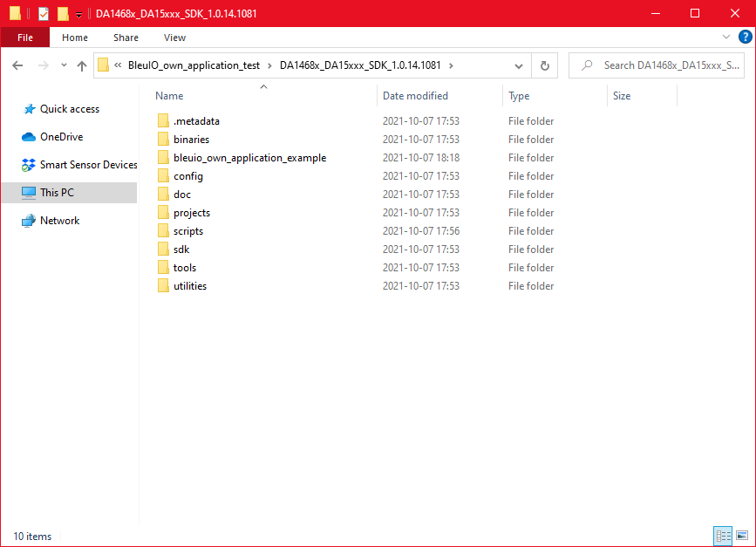The width and height of the screenshot is (756, 547).
Task: Click the scripts 17:56 date cell
Action: [x=421, y=231]
